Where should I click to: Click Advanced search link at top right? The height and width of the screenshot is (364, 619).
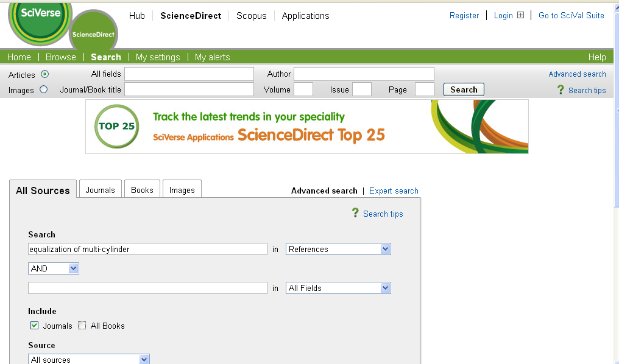tap(577, 74)
